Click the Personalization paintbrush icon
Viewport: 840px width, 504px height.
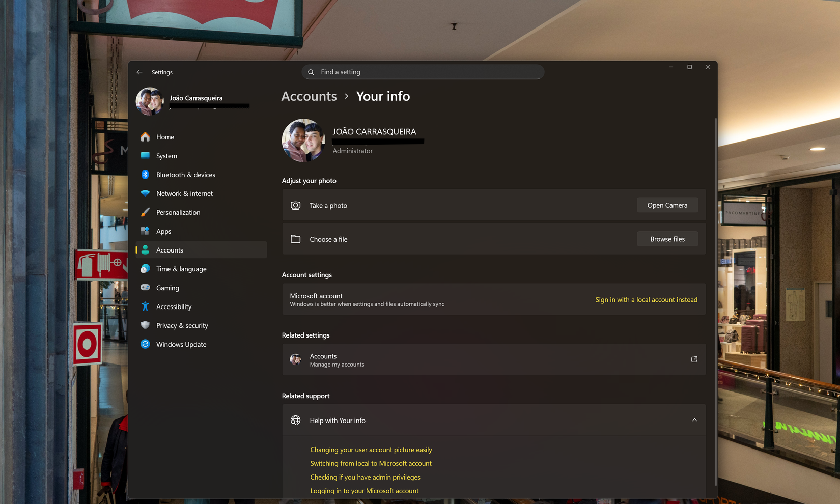pyautogui.click(x=145, y=212)
